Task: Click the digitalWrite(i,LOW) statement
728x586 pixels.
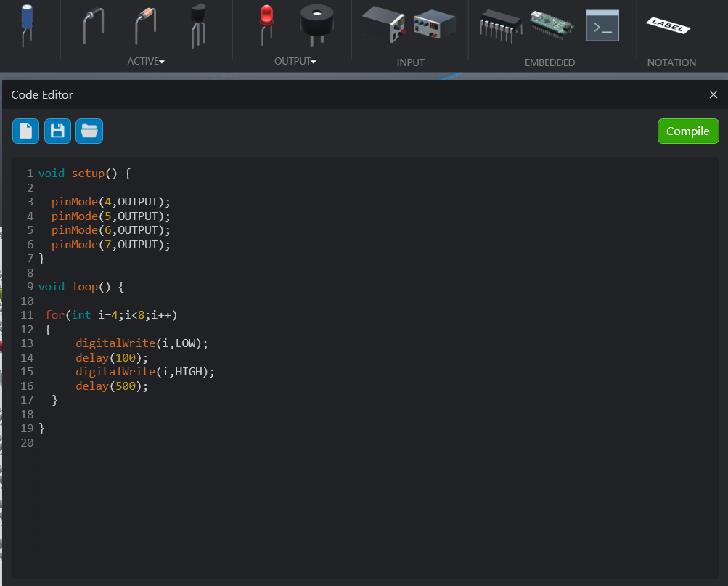Action: coord(142,343)
